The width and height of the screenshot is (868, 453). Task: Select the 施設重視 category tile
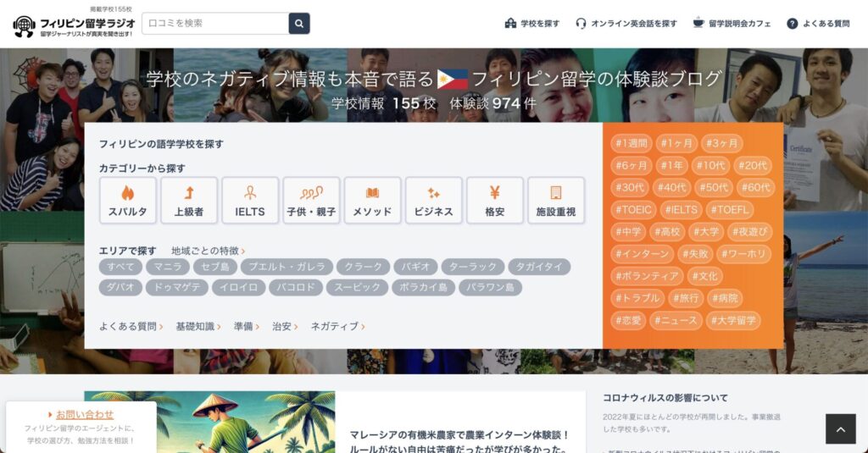556,200
